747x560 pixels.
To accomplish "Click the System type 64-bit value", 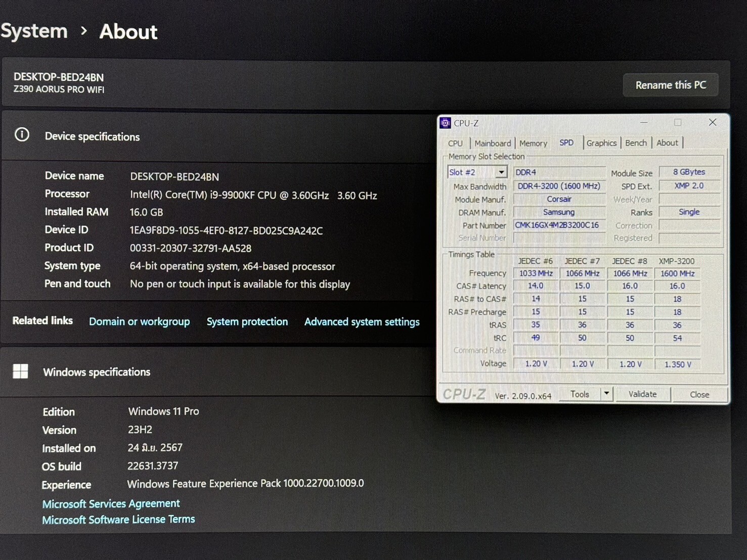I will 232,266.
